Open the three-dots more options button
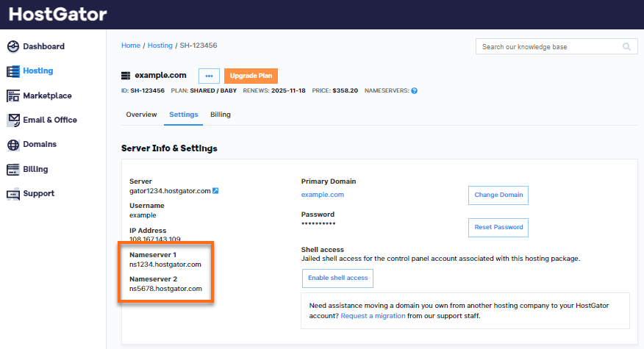Viewport: 644px width, 349px height. pos(209,76)
